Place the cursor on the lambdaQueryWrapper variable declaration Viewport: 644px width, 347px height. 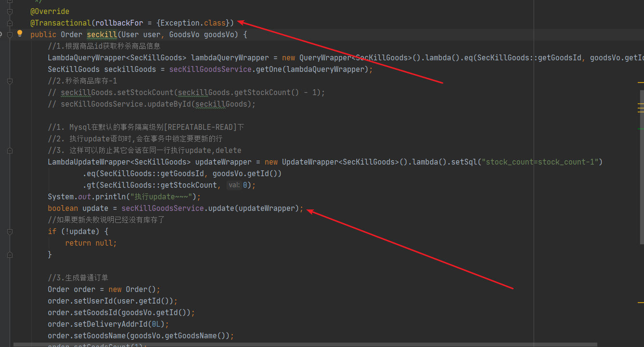coord(230,58)
